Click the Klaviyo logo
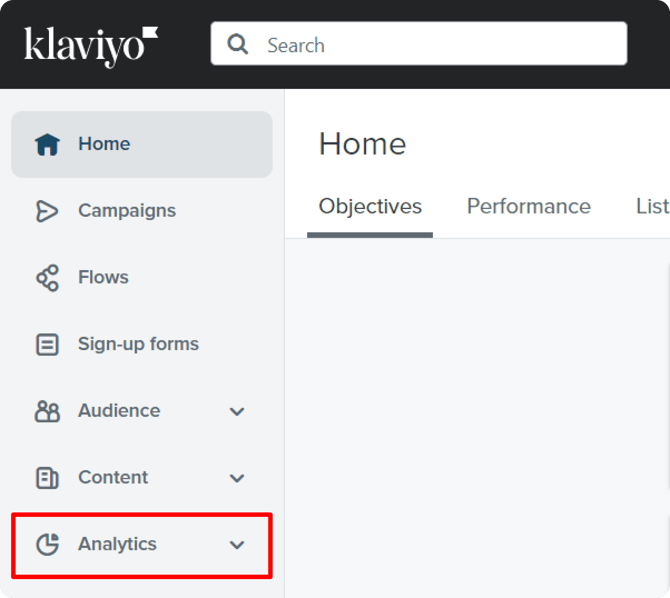The width and height of the screenshot is (670, 598). [90, 45]
